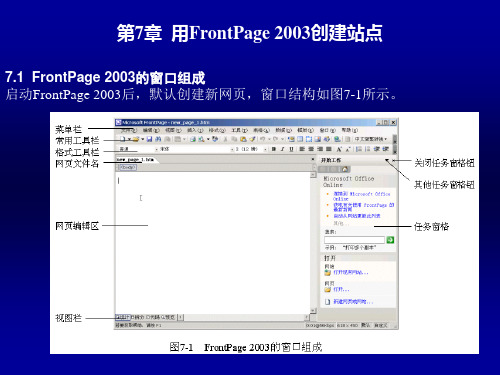Screen dimensions: 500x375
Task: Click the Open (打开...) page link
Action: tap(341, 289)
